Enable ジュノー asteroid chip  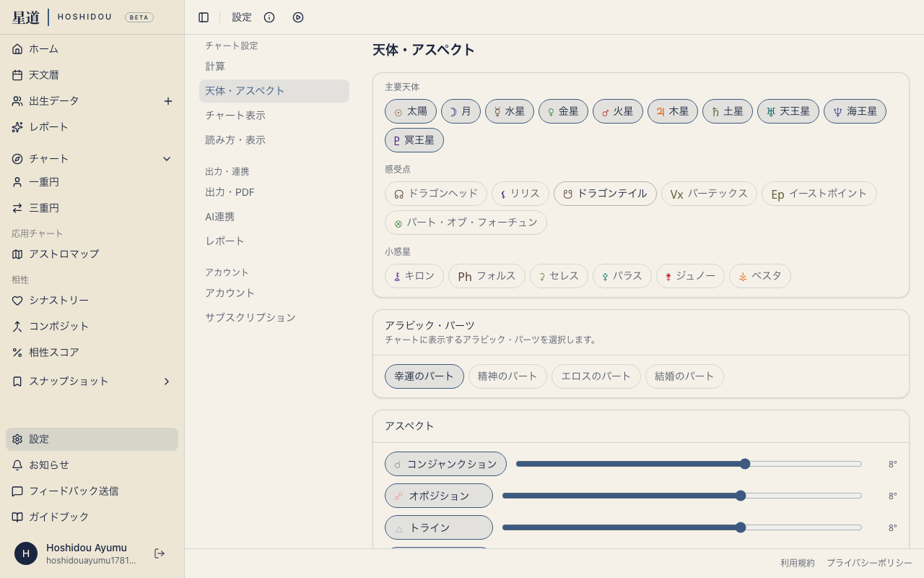click(x=690, y=276)
